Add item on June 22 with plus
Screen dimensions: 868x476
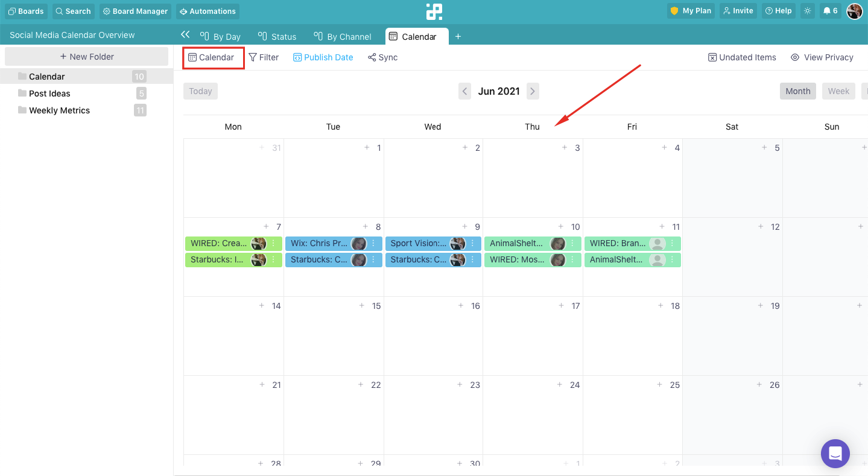point(361,384)
